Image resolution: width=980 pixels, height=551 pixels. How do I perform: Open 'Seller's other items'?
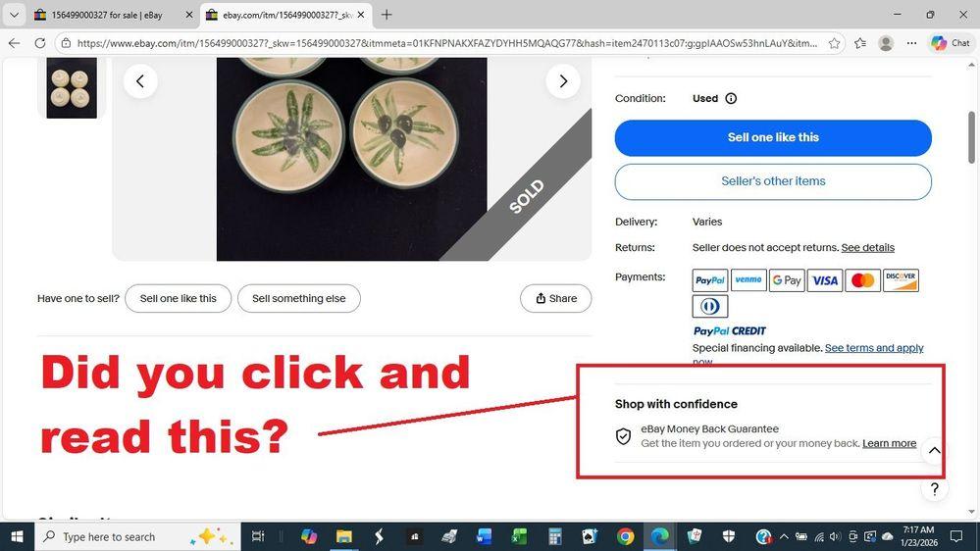point(773,181)
